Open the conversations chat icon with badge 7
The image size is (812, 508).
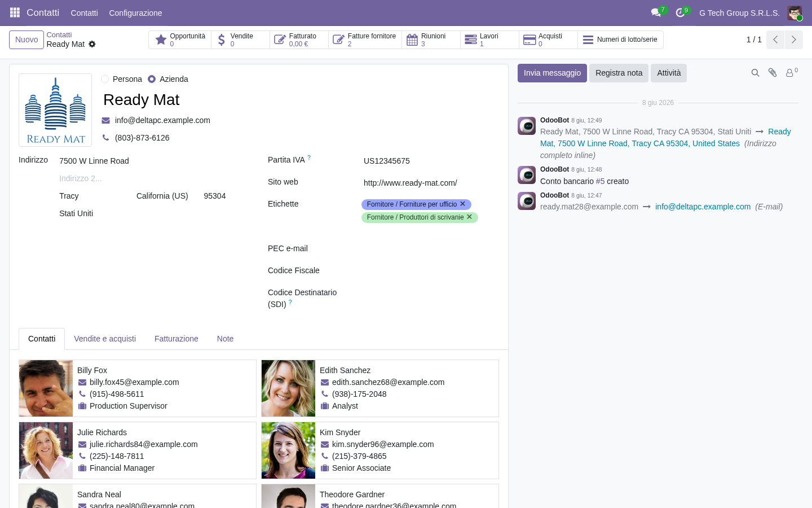(x=656, y=12)
